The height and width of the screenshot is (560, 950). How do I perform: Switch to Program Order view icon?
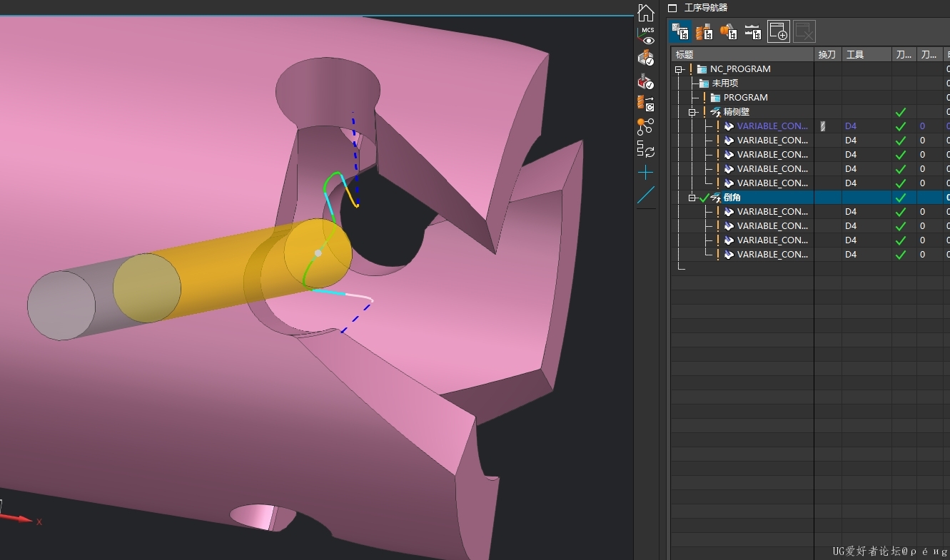[x=680, y=31]
